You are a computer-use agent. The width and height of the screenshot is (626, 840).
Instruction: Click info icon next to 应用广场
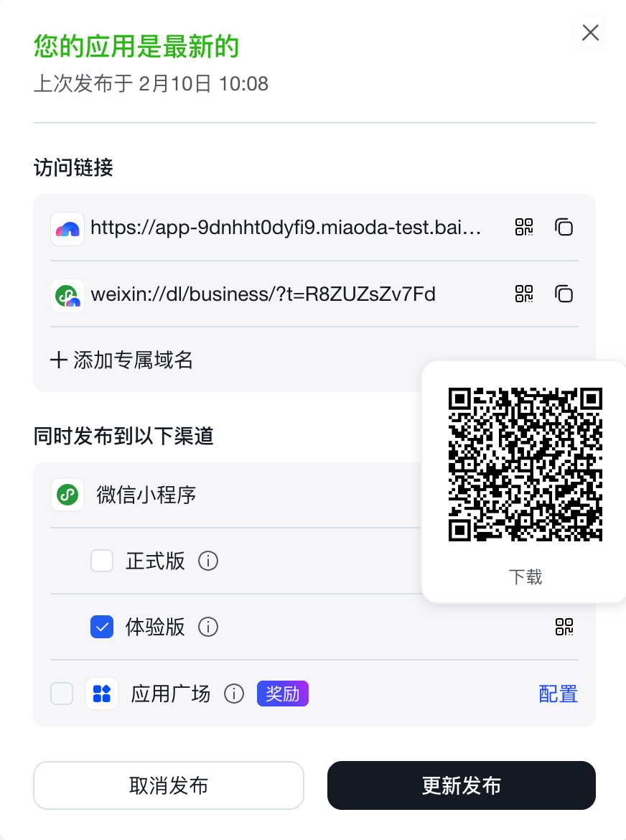tap(234, 694)
